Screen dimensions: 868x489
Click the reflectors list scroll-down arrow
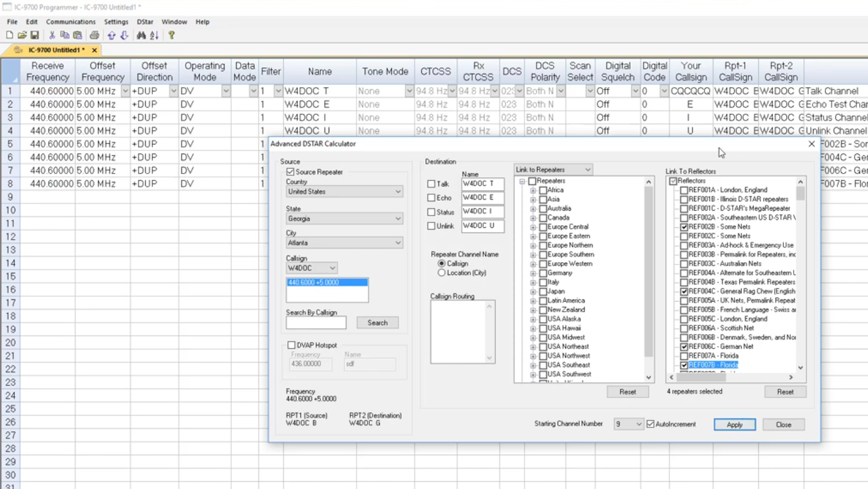(800, 368)
